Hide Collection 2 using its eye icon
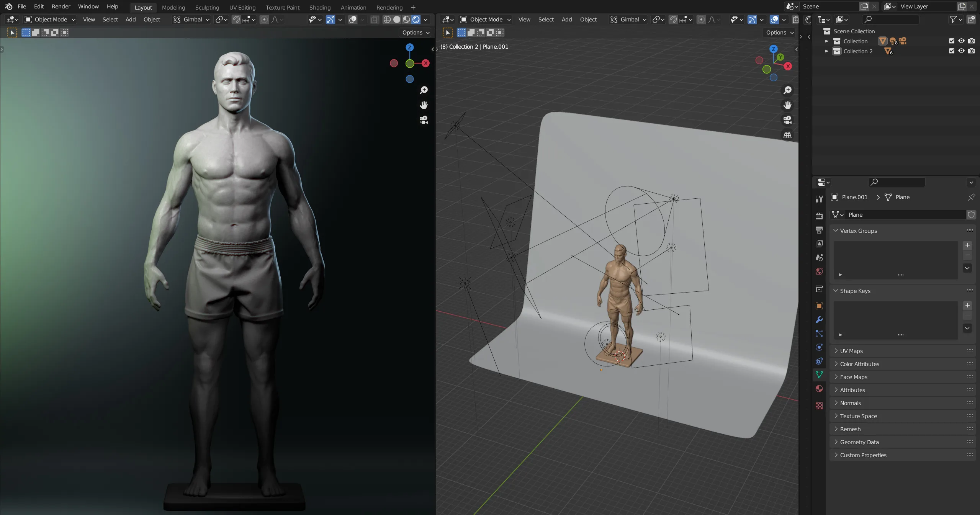980x515 pixels. 962,51
